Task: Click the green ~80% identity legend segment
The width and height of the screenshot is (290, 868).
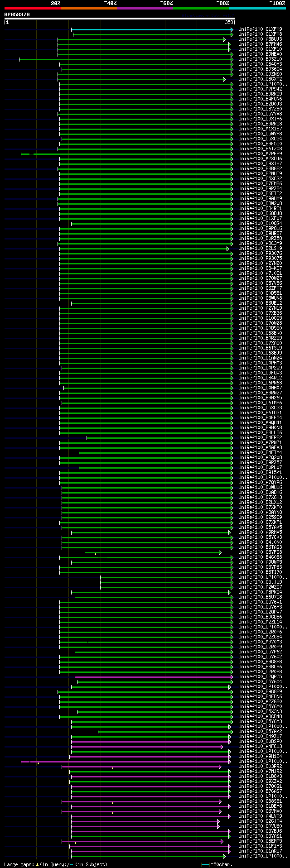Action: (x=201, y=8)
